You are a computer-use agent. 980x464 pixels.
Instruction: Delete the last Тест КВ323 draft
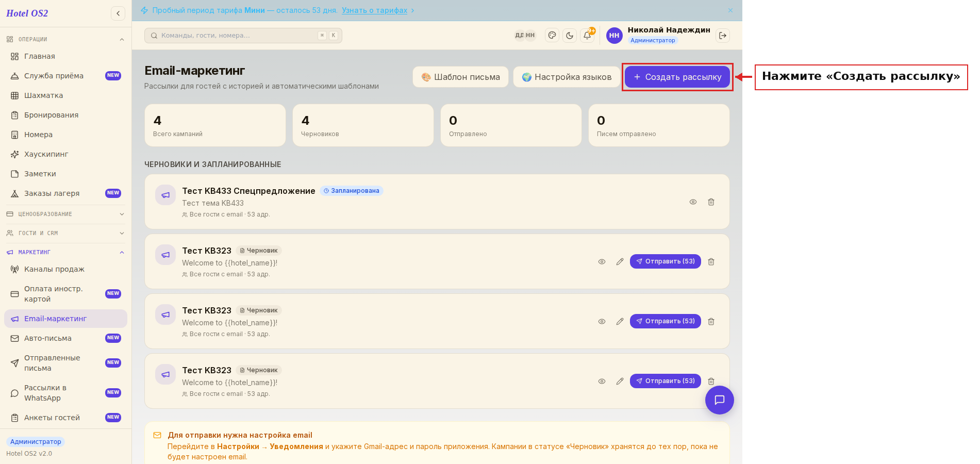click(711, 382)
